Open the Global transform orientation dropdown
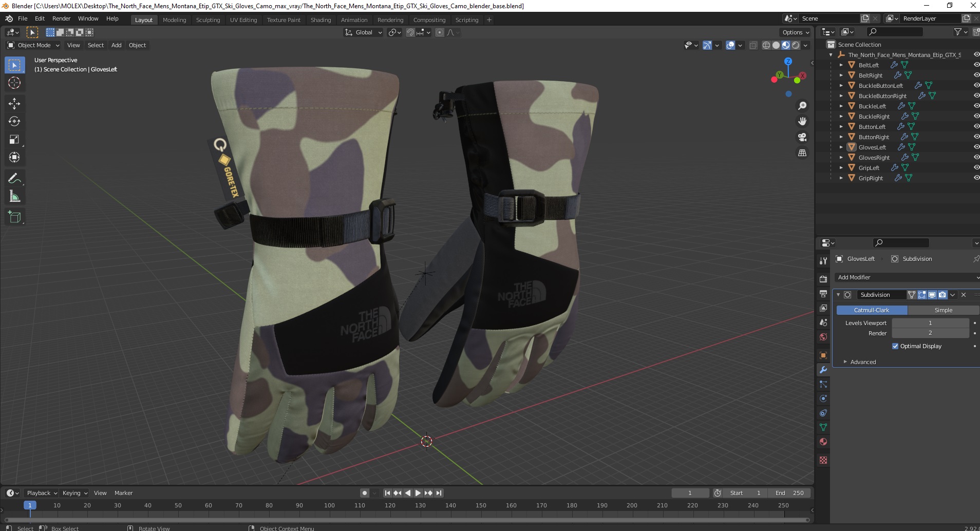Image resolution: width=980 pixels, height=531 pixels. (363, 32)
